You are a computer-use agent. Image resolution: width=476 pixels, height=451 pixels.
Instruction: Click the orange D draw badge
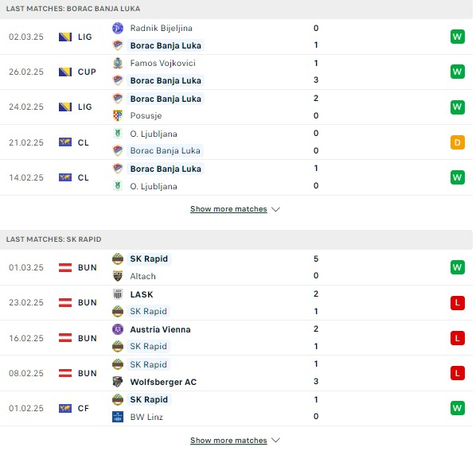458,142
